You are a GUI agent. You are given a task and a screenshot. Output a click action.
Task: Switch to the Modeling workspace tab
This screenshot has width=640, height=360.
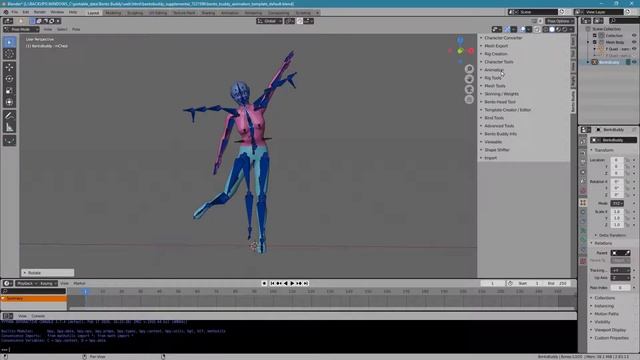pyautogui.click(x=113, y=13)
